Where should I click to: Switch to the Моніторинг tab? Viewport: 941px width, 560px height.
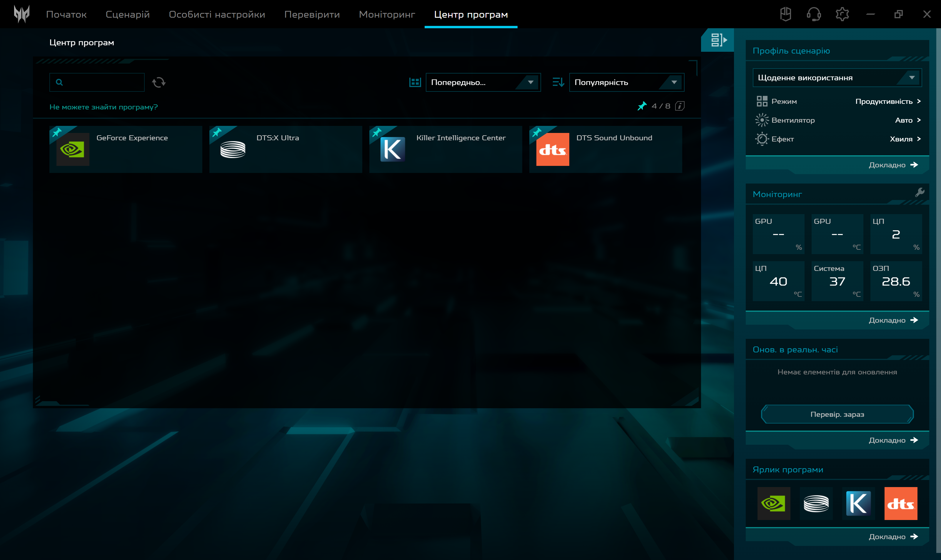tap(387, 14)
